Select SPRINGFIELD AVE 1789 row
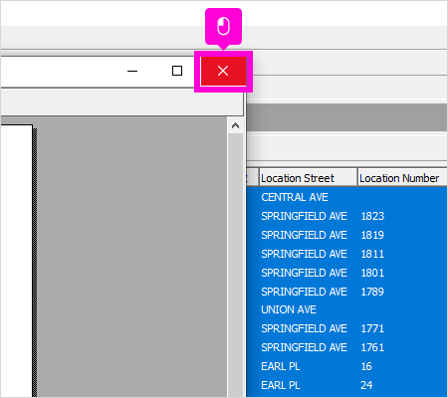Viewport: 448px width, 398px height. coord(347,292)
